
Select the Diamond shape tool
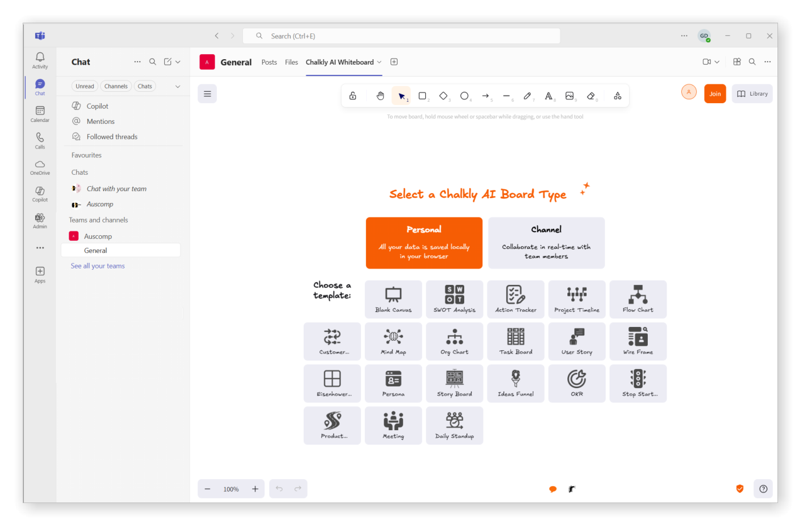click(443, 96)
